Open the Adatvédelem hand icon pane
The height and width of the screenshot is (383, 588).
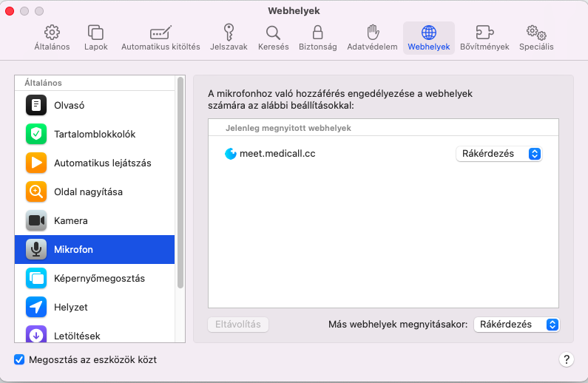point(372,38)
